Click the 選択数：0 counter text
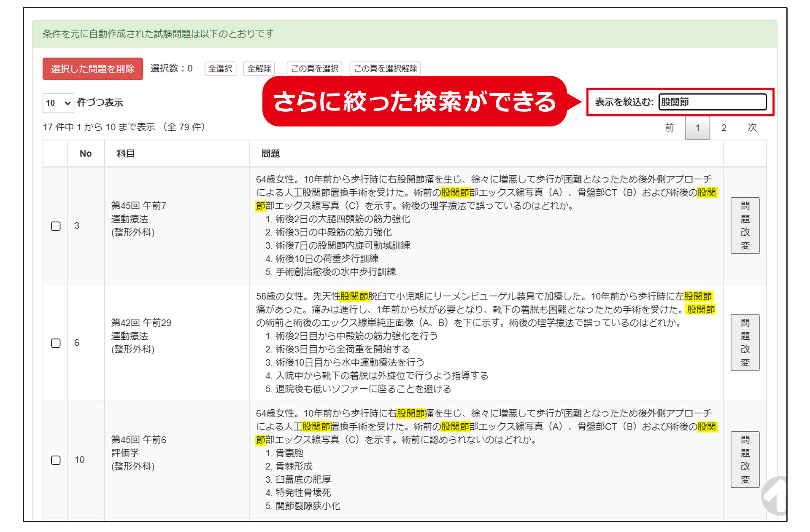 click(171, 68)
